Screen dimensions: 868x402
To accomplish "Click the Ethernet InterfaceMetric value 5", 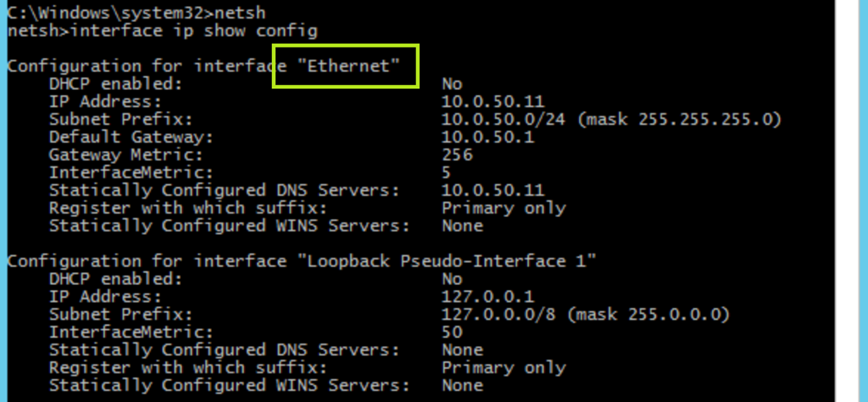I will [x=447, y=173].
